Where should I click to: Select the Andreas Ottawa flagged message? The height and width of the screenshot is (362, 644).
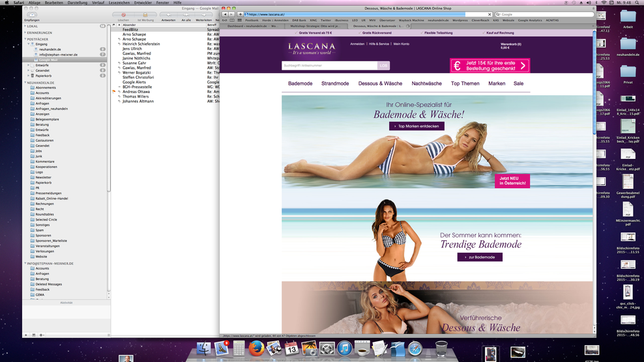[x=165, y=92]
